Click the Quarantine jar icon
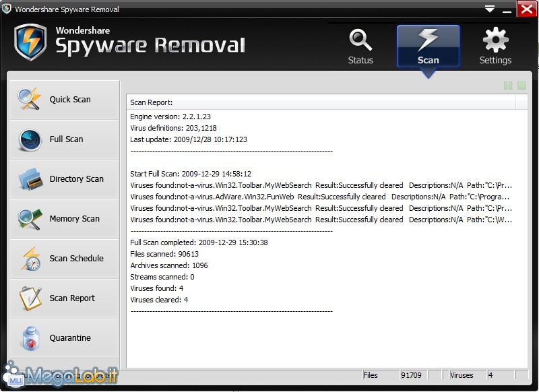The image size is (539, 392). (x=30, y=338)
